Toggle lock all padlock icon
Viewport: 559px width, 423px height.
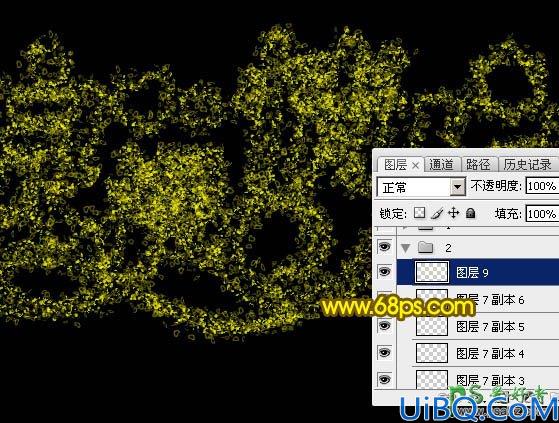click(471, 213)
